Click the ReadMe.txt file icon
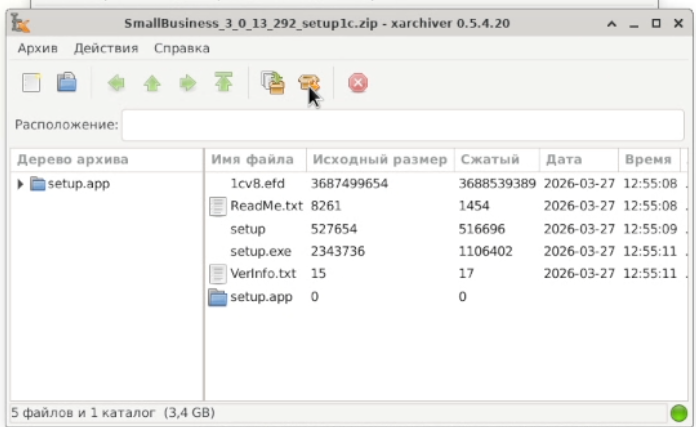 coord(218,206)
